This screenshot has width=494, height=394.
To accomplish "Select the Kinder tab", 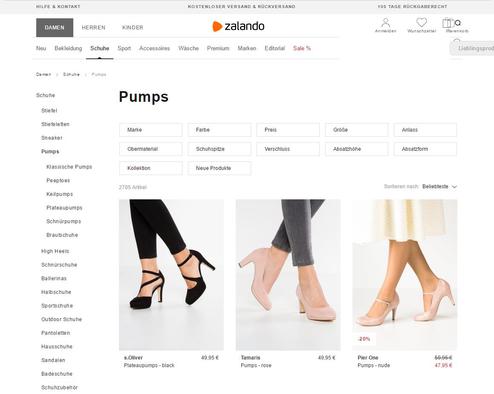I will 132,27.
